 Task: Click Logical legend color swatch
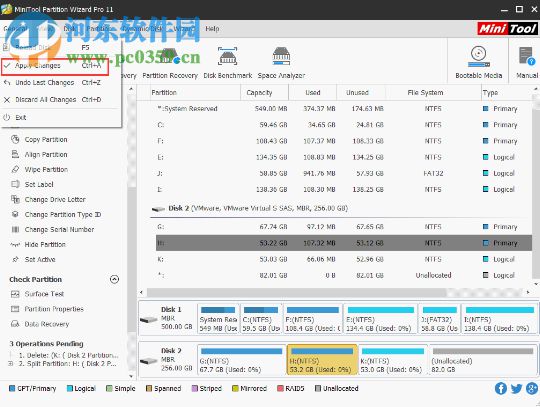[x=70, y=389]
